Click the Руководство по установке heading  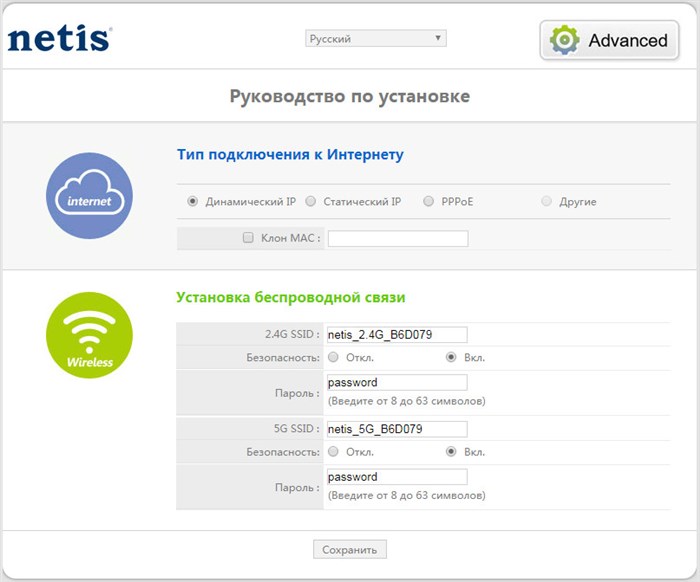click(350, 96)
